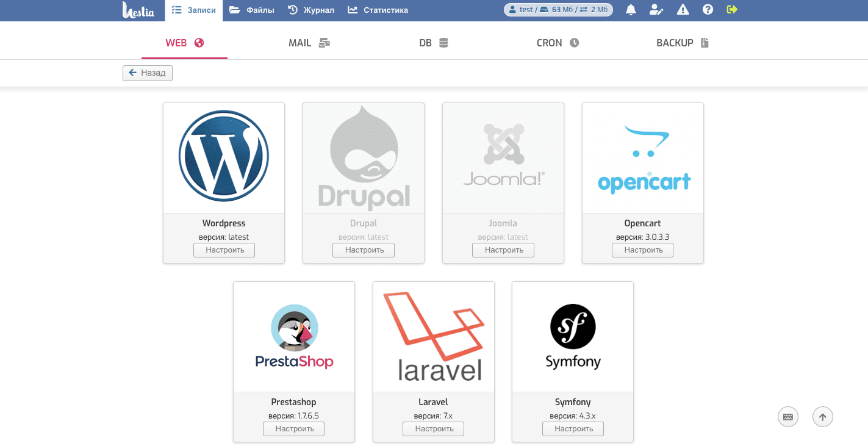Click the clock icon next to CRON
This screenshot has height=446, width=868.
pyautogui.click(x=574, y=43)
